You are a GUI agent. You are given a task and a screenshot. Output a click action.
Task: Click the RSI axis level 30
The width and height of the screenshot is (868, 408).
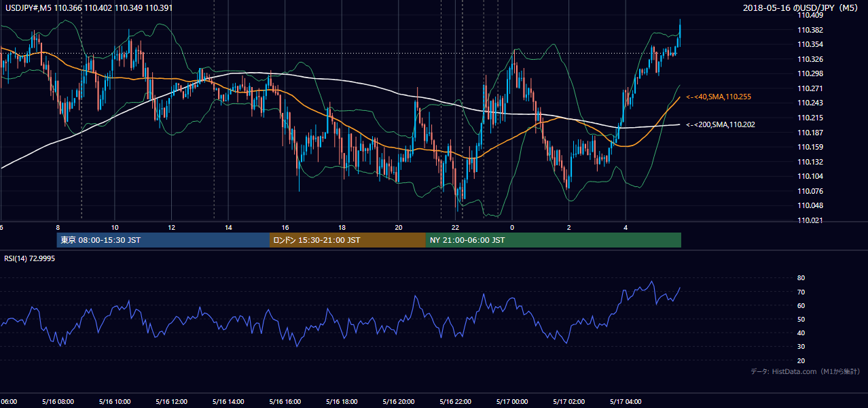[801, 346]
